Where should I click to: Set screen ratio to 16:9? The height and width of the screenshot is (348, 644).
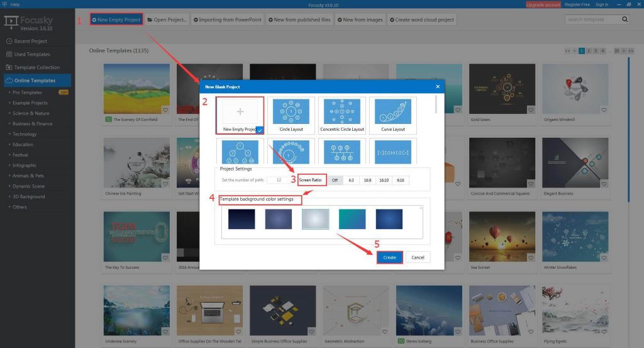click(x=367, y=180)
